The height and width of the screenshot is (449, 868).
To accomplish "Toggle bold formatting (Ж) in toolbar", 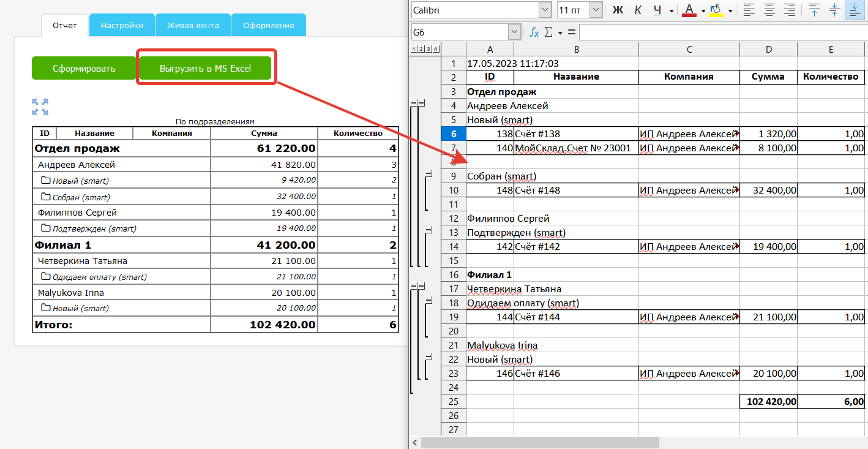I will (x=618, y=10).
